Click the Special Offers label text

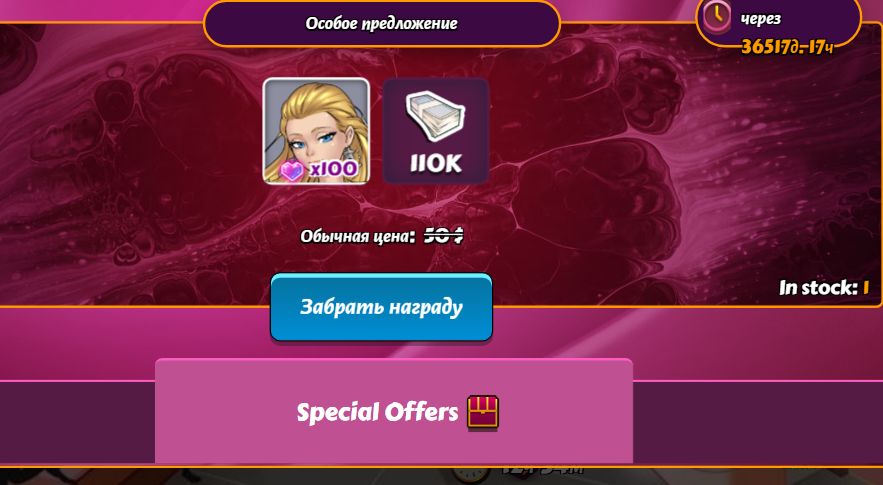point(377,412)
